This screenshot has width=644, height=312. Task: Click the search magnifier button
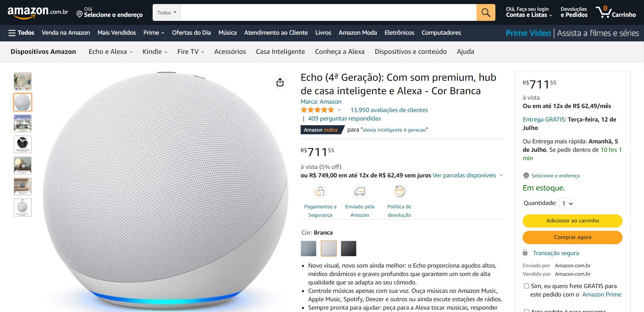tap(486, 12)
